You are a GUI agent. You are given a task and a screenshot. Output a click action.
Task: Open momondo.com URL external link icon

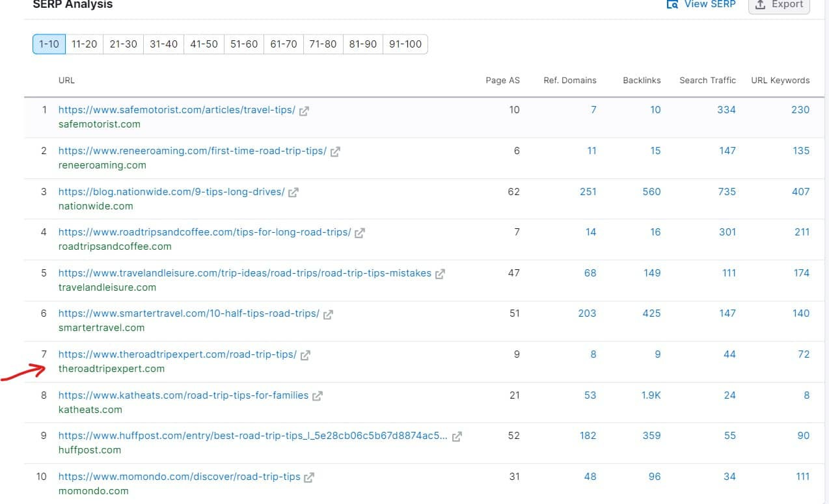point(309,477)
